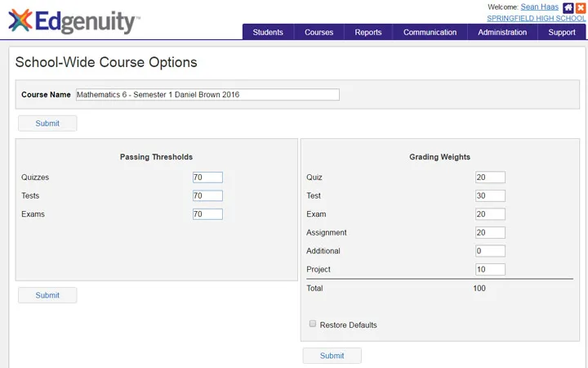Open the Reports menu
Viewport: 588px width, 368px height.
pos(368,33)
